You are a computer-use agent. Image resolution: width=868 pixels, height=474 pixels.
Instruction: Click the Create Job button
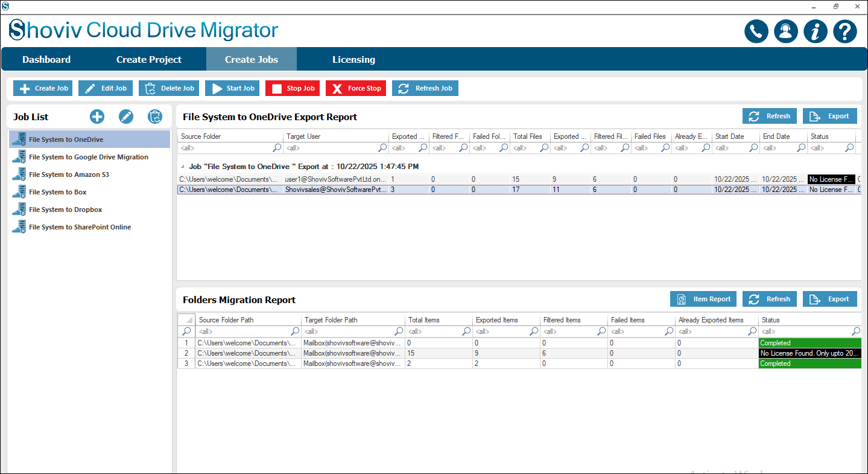click(x=43, y=88)
